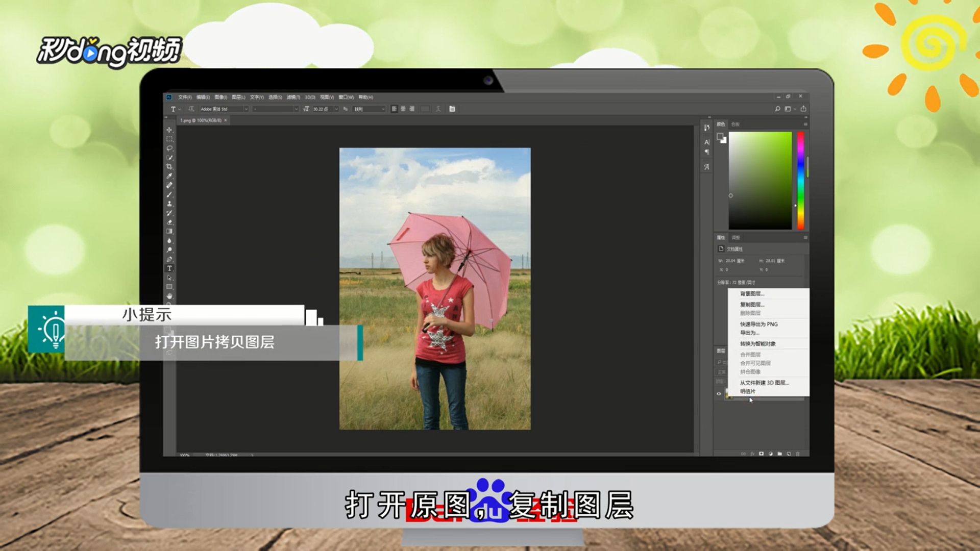Select the History Brush tool
Screen dimensions: 980x551
click(169, 213)
